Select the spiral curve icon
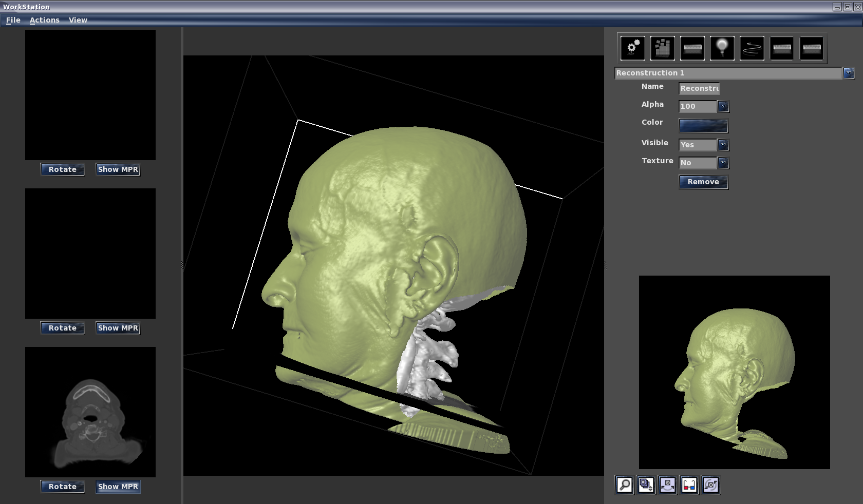This screenshot has width=863, height=504. (752, 48)
